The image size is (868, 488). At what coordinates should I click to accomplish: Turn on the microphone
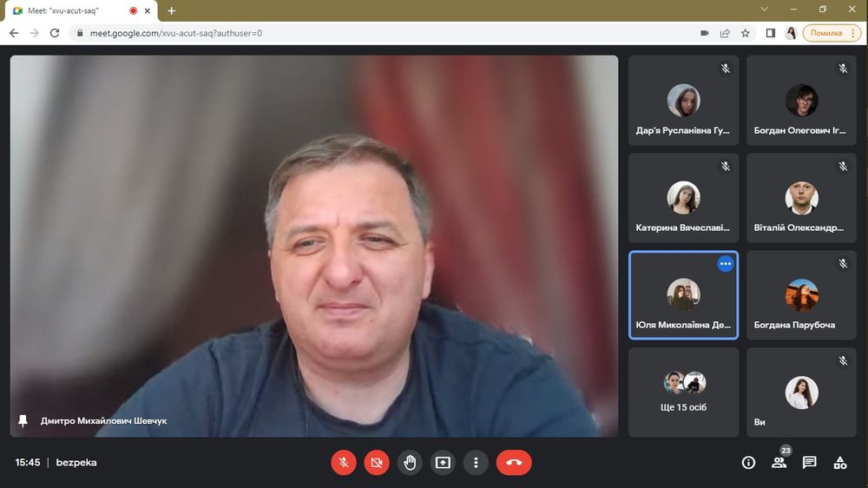(x=344, y=463)
